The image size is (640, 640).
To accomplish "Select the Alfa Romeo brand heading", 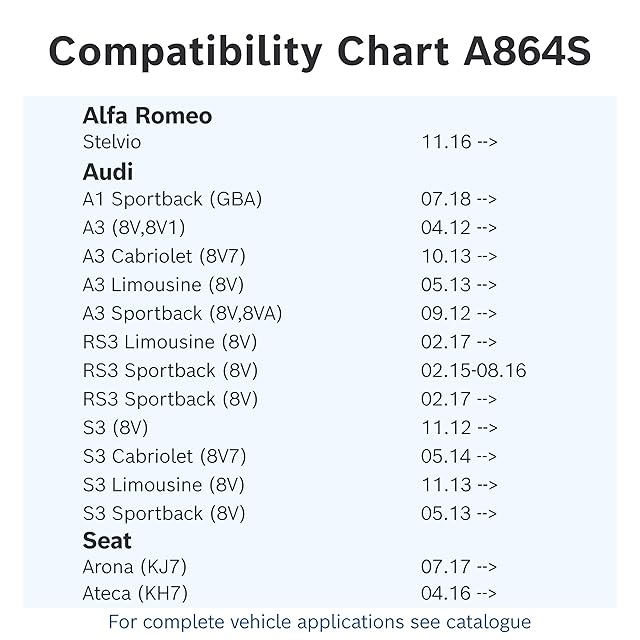I will [x=147, y=116].
